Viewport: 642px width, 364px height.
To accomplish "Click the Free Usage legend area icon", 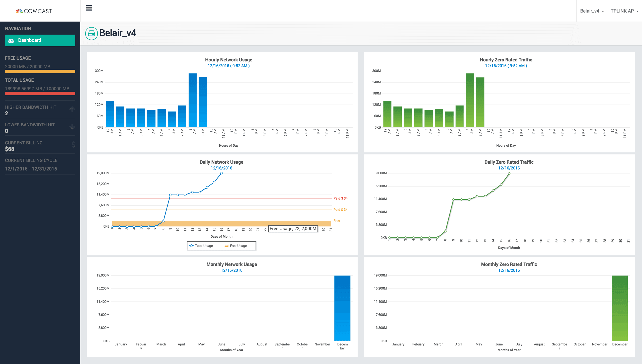I will (x=226, y=246).
